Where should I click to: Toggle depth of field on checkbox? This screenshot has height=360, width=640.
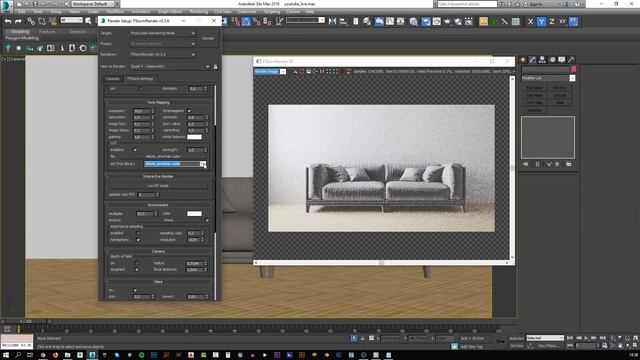[137, 263]
